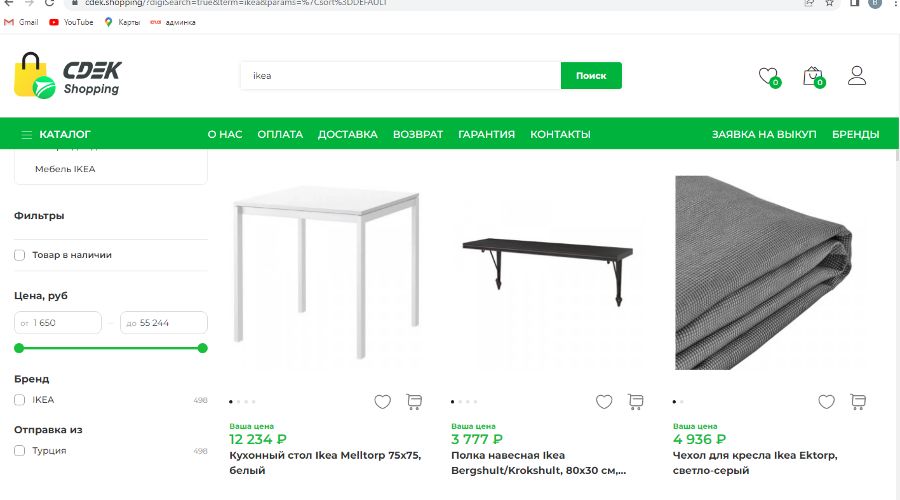Add Melltorp kitchen table to favorites
The height and width of the screenshot is (500, 900).
pos(382,402)
